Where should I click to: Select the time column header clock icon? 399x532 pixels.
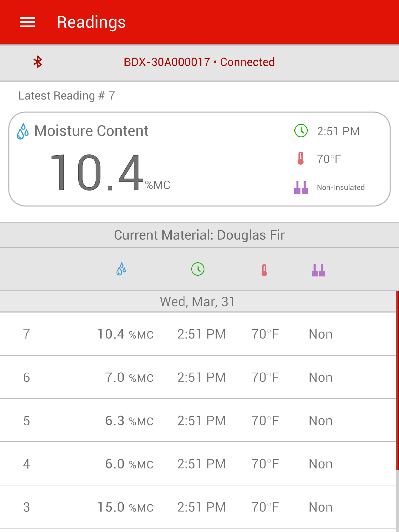198,269
